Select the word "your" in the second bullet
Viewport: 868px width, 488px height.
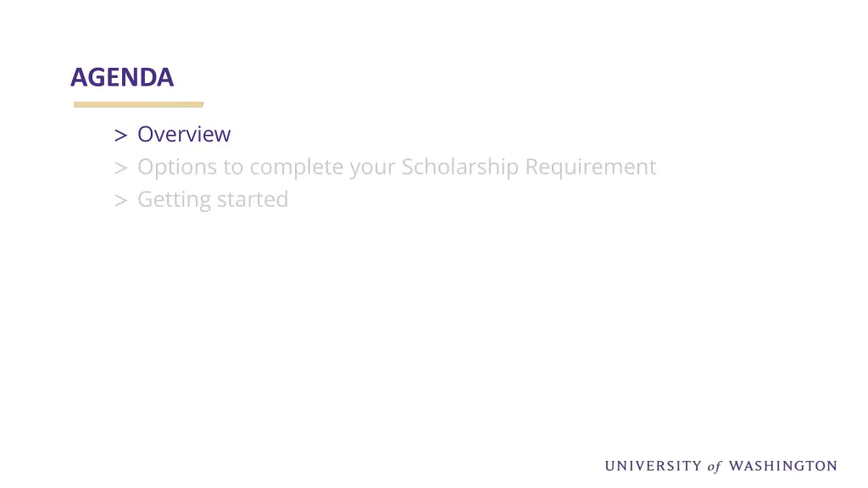coord(373,169)
